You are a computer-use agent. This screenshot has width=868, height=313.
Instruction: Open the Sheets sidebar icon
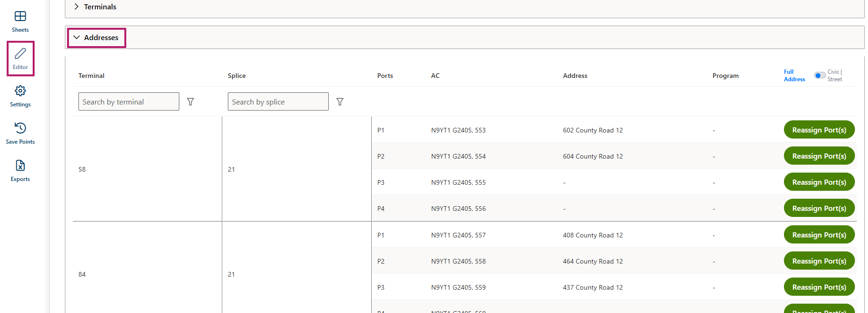[x=20, y=16]
